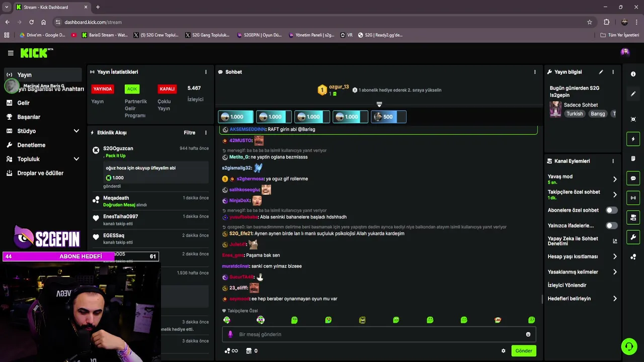Click the purple microphone icon in chat box
Viewport: 644px width, 362px height.
tap(230, 334)
